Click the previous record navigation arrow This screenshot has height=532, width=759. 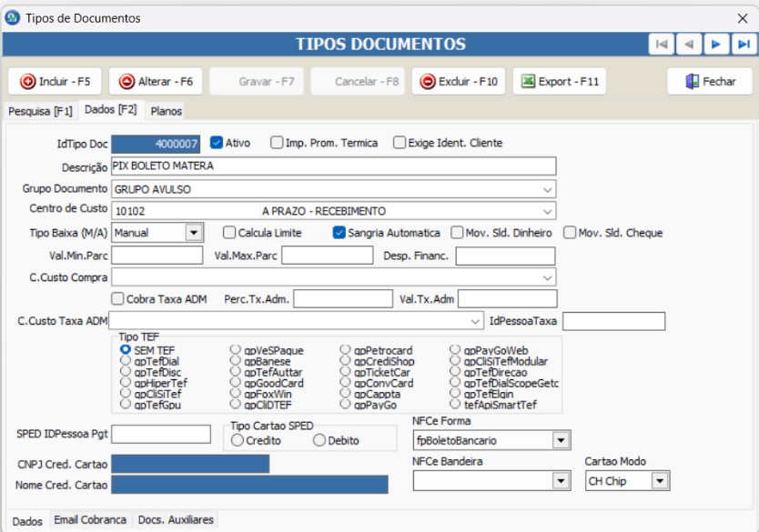point(689,44)
